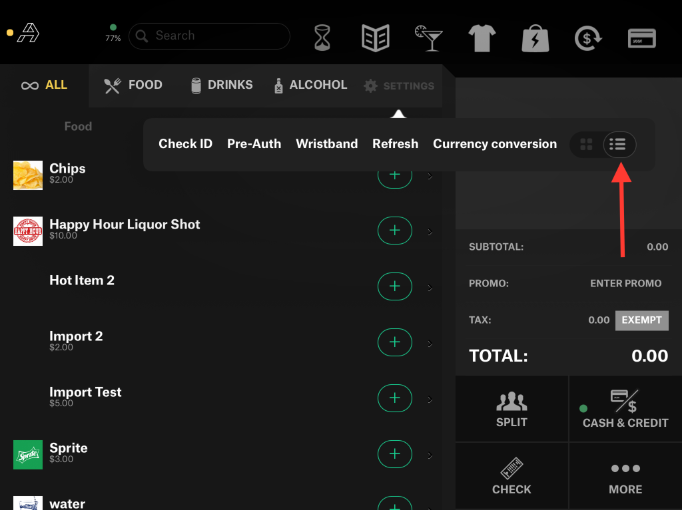Image resolution: width=682 pixels, height=510 pixels.
Task: Click the app logo at top left
Action: tap(31, 34)
